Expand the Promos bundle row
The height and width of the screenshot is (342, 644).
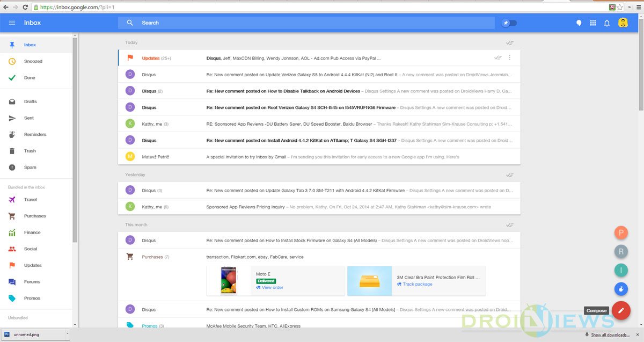tap(319, 325)
